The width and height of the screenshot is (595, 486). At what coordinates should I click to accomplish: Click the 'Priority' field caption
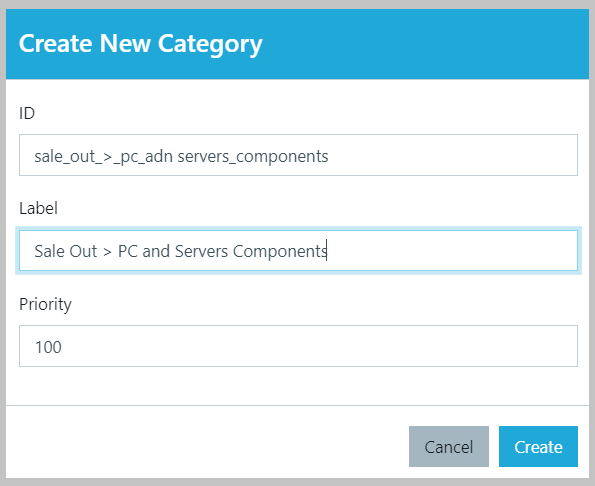click(45, 305)
